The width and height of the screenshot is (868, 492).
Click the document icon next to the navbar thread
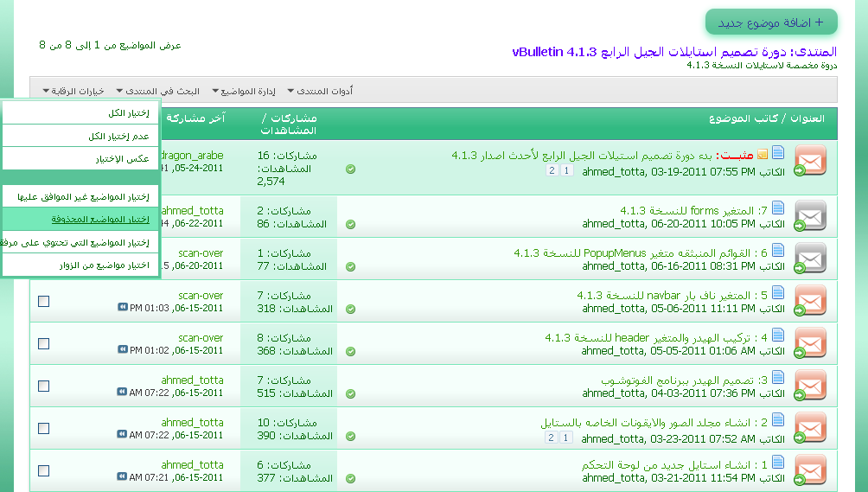tap(778, 294)
